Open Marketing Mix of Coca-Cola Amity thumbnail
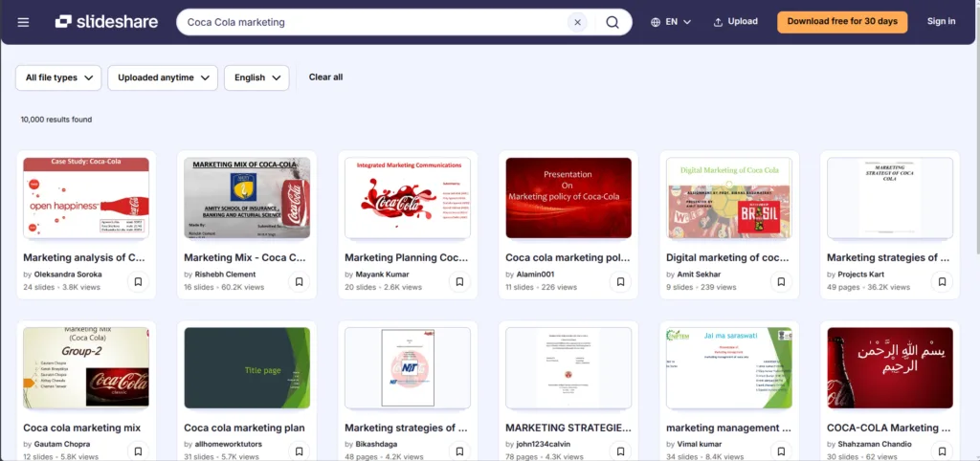 tap(247, 198)
